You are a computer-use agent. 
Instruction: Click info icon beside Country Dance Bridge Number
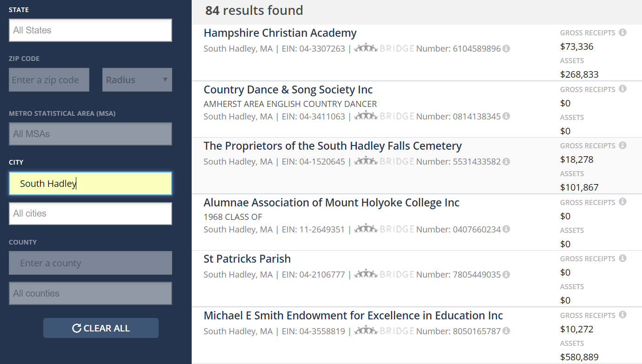pyautogui.click(x=506, y=116)
